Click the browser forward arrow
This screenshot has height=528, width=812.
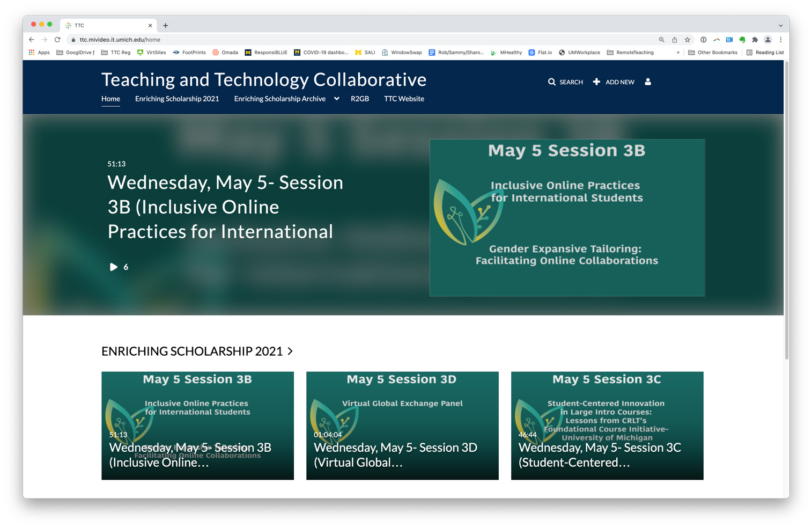(45, 40)
